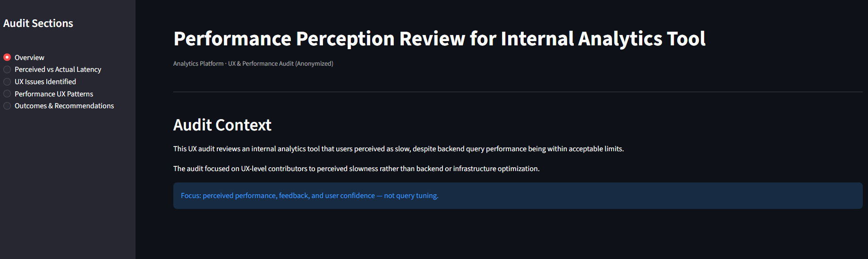The height and width of the screenshot is (259, 868).
Task: Select the Outcomes & Recommendations radio circle
Action: tap(7, 106)
